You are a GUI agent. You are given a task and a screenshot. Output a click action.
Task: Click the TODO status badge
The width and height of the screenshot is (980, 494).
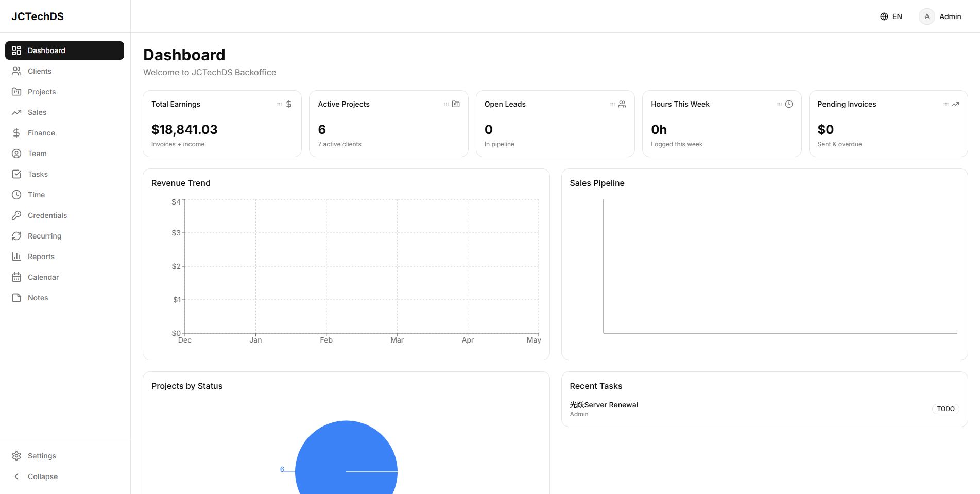click(945, 409)
